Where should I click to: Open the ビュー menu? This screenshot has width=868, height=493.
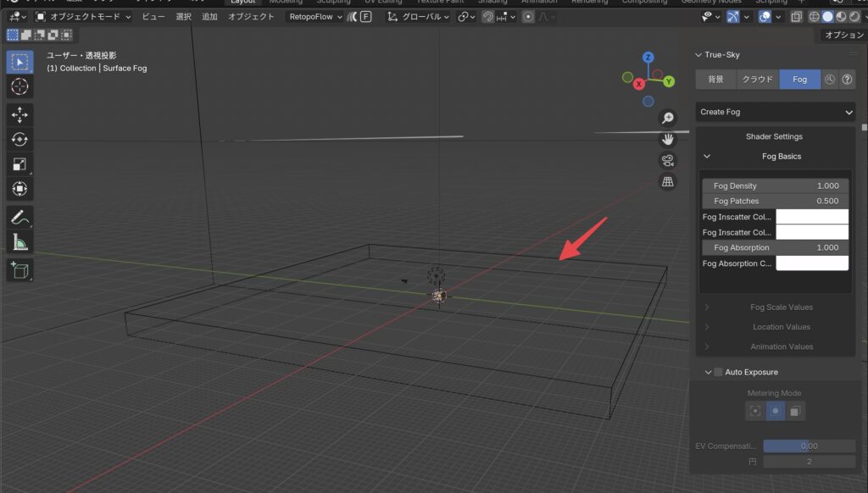point(153,17)
